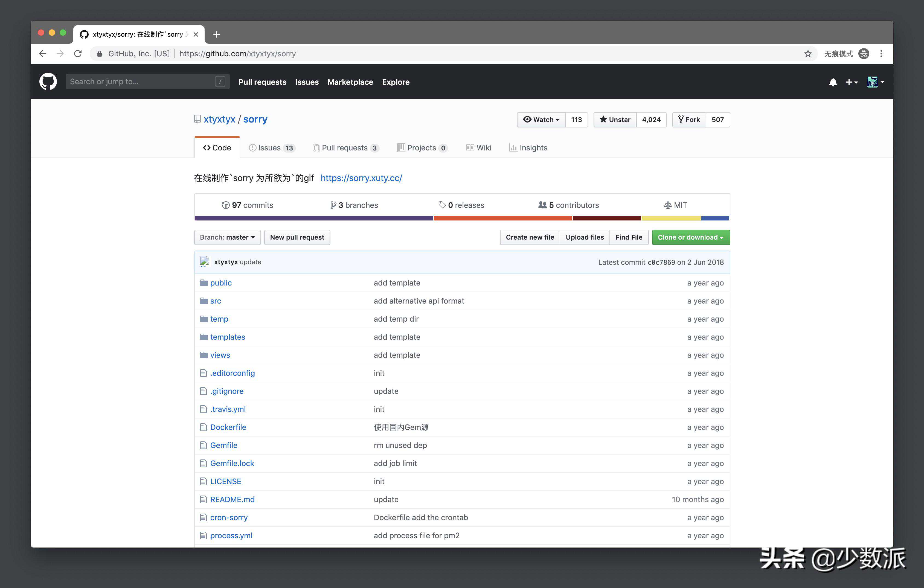Unstar the sorry repository
Image resolution: width=924 pixels, height=588 pixels.
pos(615,120)
